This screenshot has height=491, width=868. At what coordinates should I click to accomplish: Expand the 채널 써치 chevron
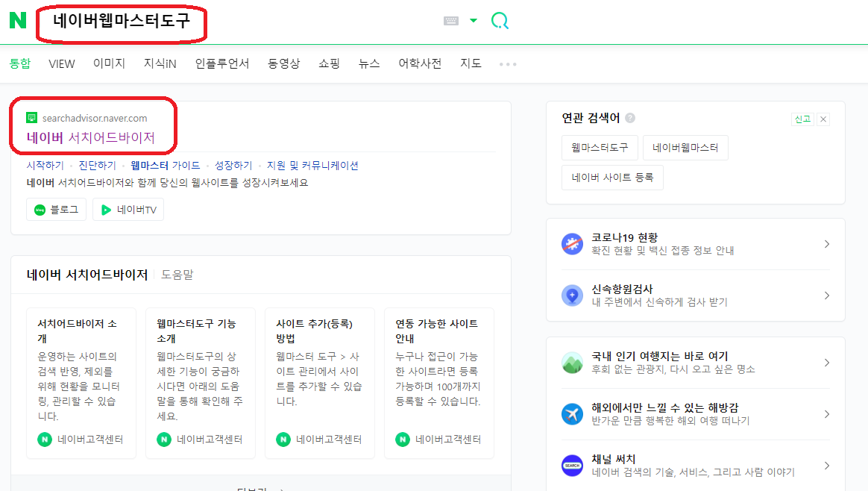(826, 466)
